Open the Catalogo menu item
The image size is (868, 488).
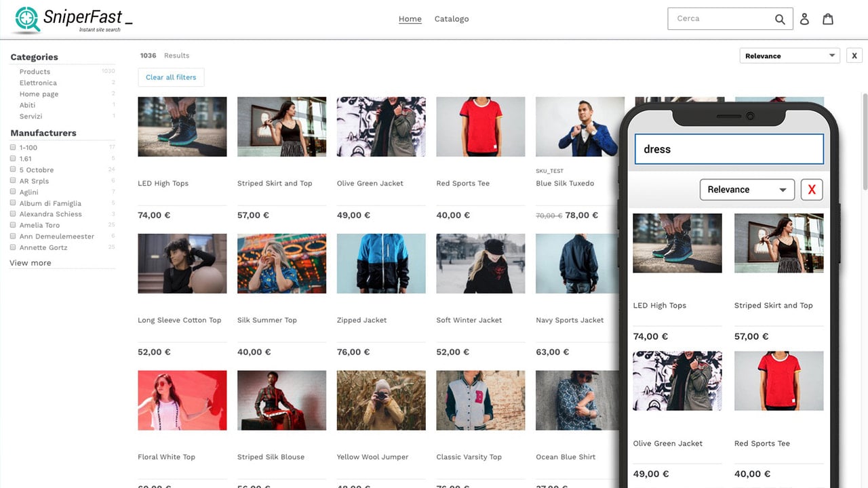[x=452, y=19]
